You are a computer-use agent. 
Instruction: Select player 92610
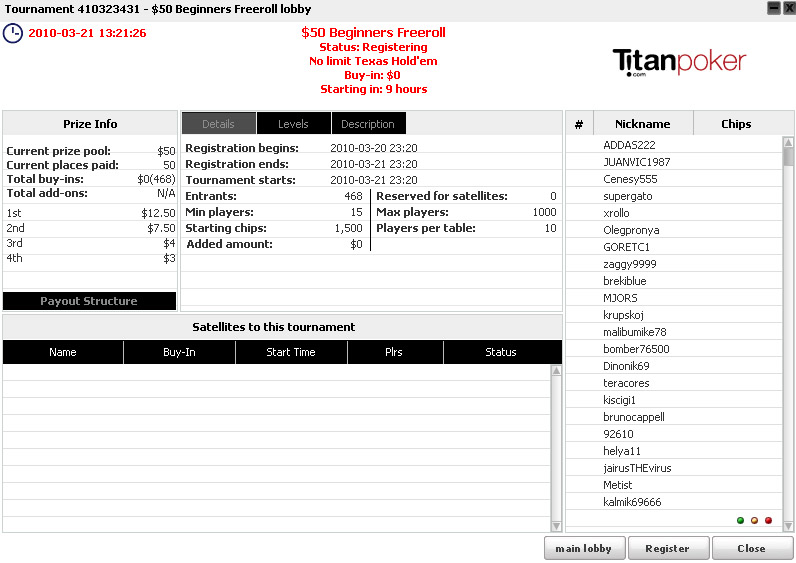674,434
